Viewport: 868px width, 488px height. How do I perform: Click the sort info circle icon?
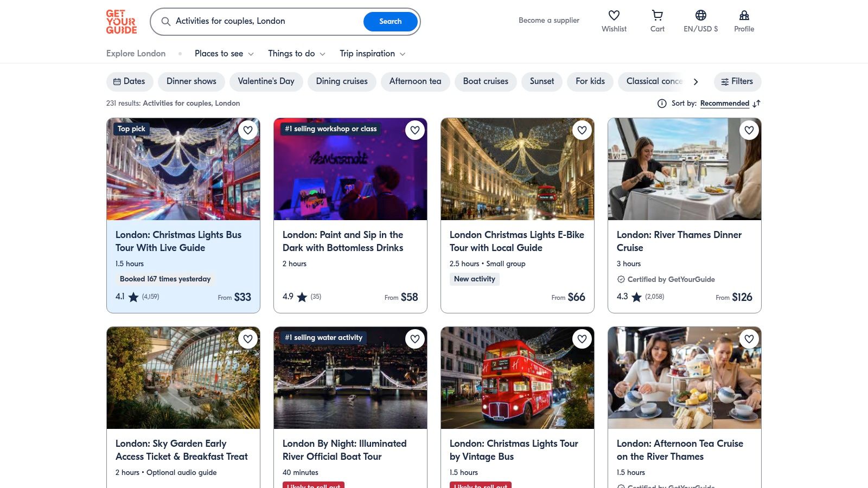[x=662, y=104]
